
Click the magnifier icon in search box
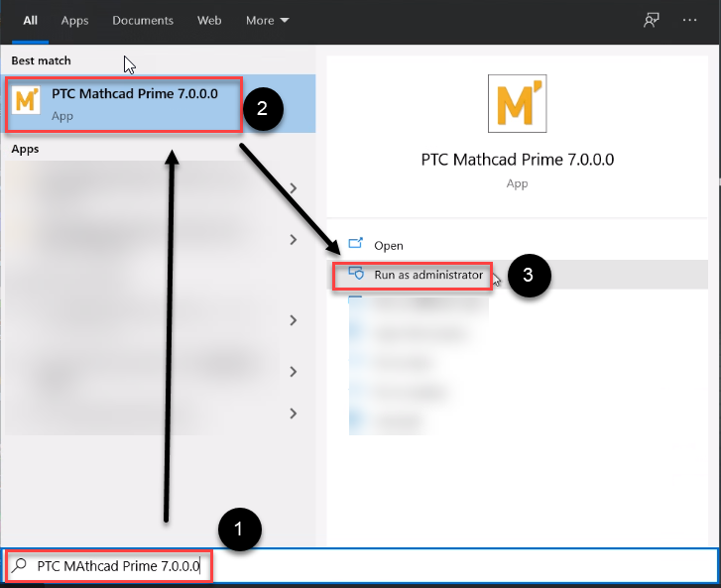pos(19,565)
